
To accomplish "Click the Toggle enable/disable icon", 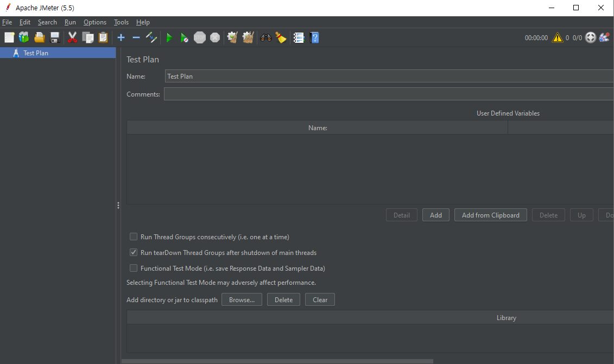I will (x=151, y=37).
